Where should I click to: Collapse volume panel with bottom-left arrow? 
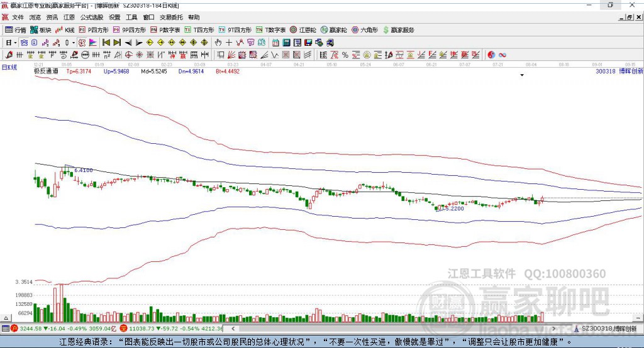[x=6, y=318]
